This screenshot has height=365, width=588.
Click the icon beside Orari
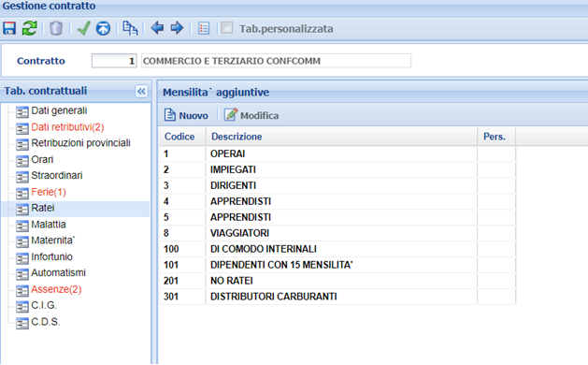[x=22, y=161]
